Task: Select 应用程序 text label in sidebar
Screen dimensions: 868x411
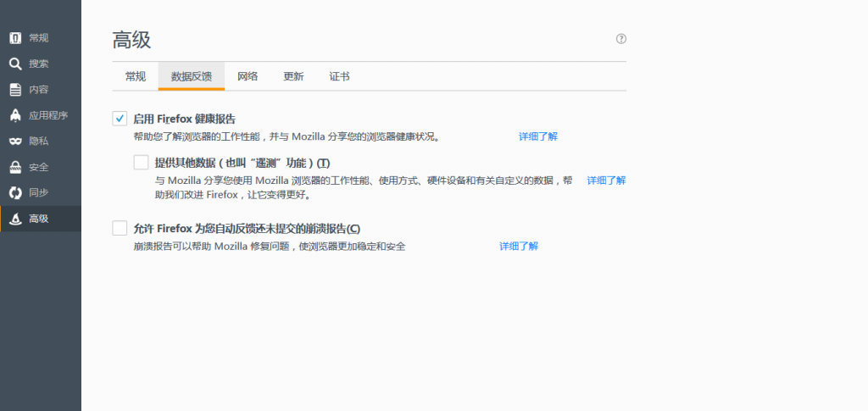Action: click(x=48, y=115)
